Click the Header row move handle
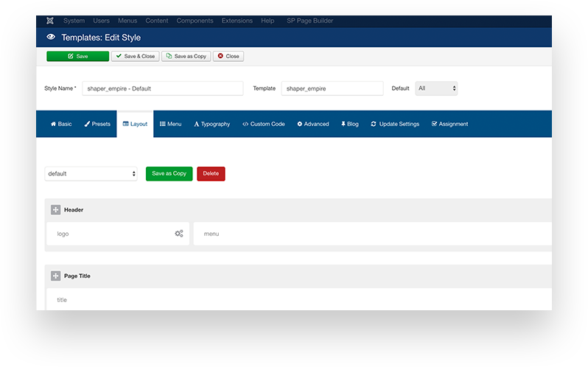 [x=55, y=210]
